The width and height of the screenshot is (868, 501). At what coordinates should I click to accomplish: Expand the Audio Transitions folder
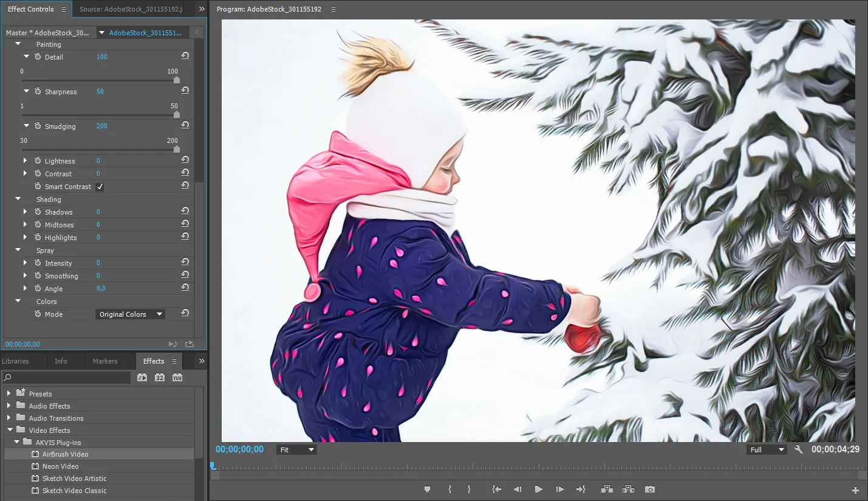[x=9, y=418]
